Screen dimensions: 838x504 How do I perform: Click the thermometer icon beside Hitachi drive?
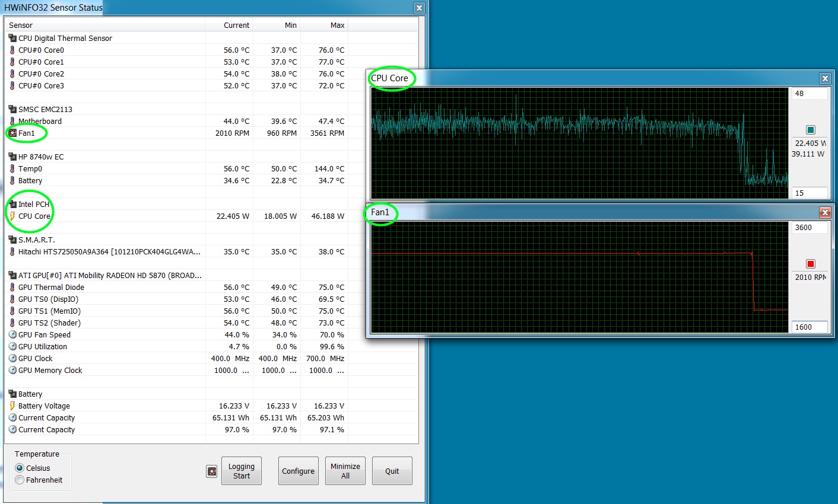(x=12, y=251)
